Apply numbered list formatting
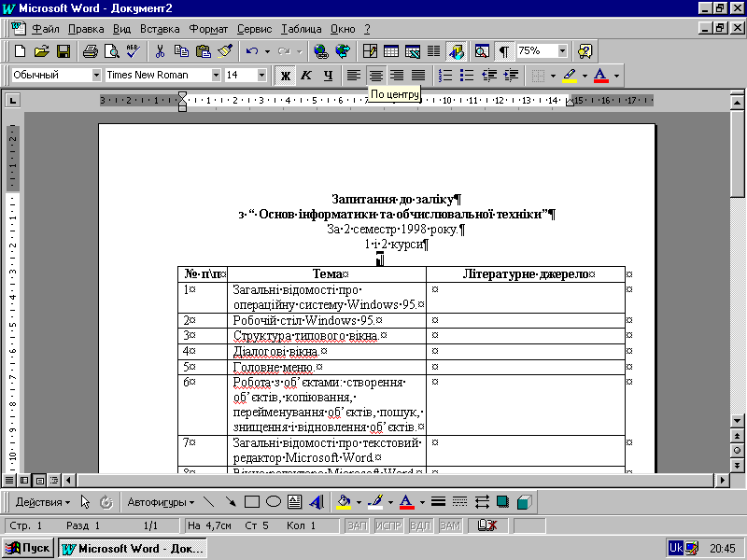 pos(445,76)
